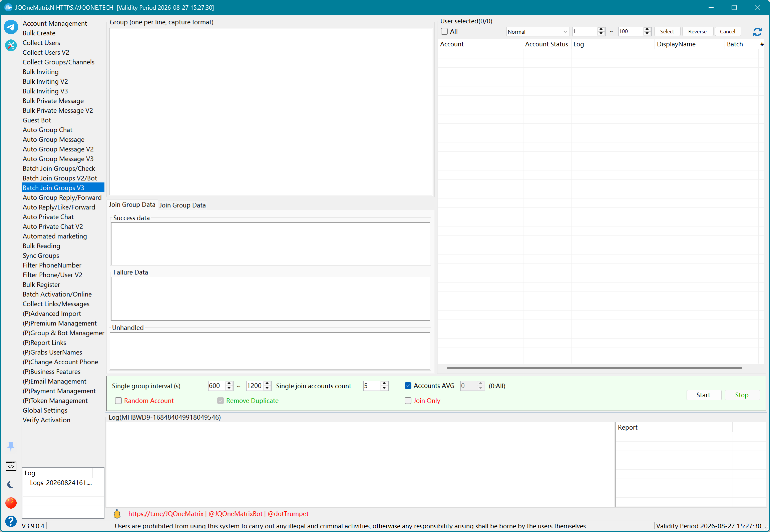Open Collect Users V2 module

coord(46,52)
